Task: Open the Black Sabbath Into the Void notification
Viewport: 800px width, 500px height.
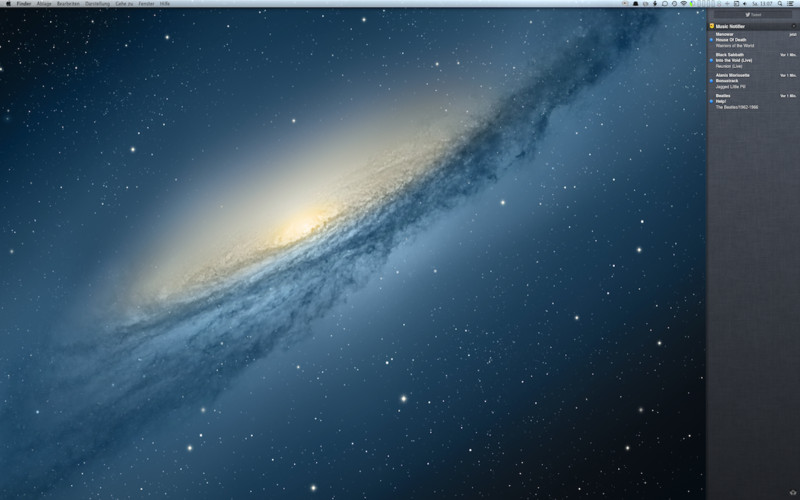Action: pyautogui.click(x=753, y=60)
